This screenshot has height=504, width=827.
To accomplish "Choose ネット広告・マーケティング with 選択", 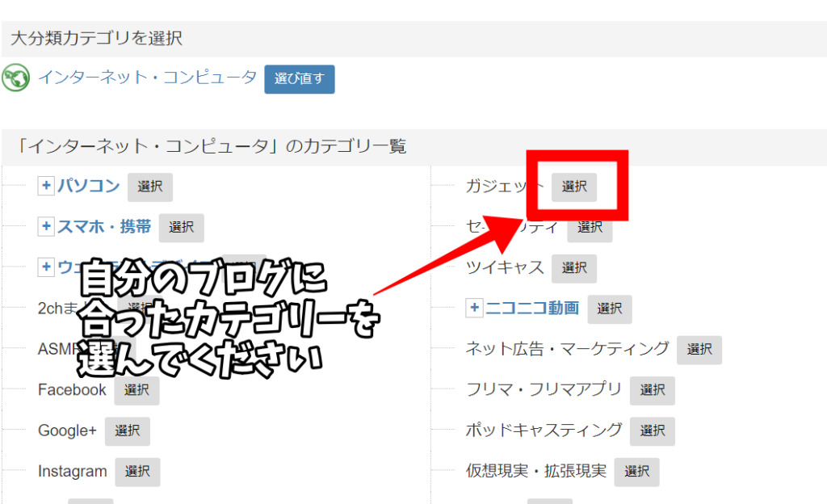I will [699, 350].
